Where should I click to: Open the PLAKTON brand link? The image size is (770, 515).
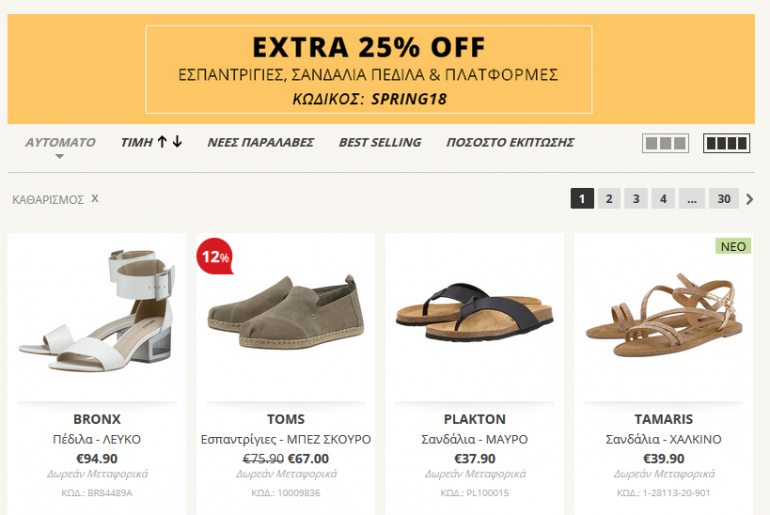[x=475, y=419]
